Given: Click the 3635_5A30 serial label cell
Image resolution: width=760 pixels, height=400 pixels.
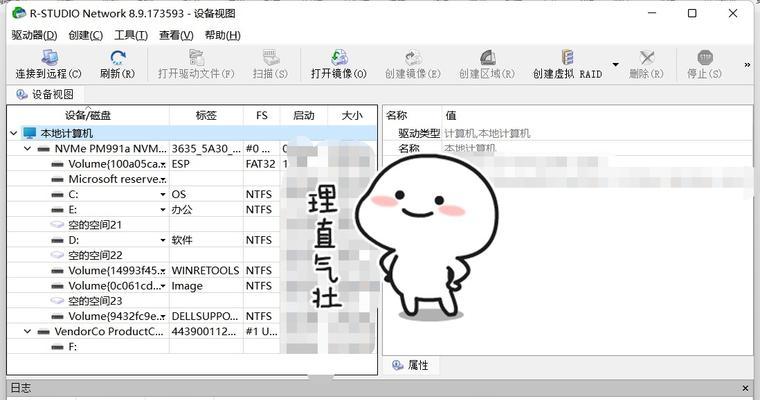Looking at the screenshot, I should 206,148.
